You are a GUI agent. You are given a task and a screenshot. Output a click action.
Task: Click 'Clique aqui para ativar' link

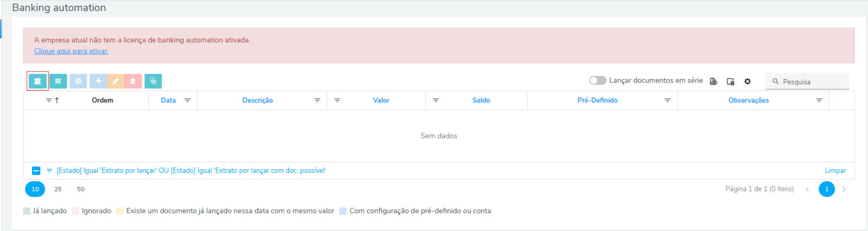tap(71, 51)
